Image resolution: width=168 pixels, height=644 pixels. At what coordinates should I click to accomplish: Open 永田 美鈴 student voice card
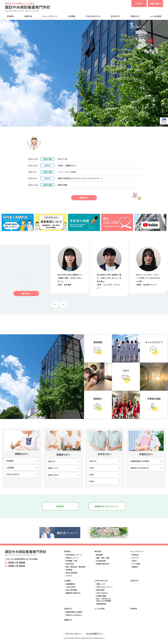pos(70,266)
